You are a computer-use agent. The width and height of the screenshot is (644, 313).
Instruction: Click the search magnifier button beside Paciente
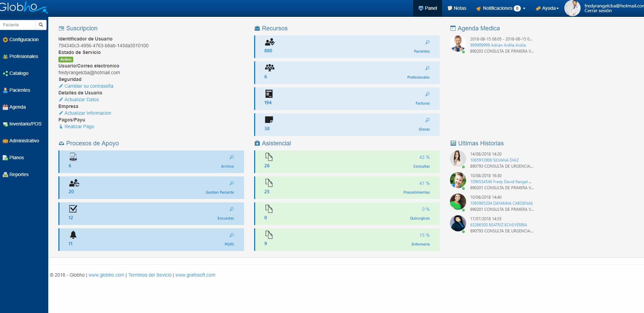pyautogui.click(x=41, y=25)
